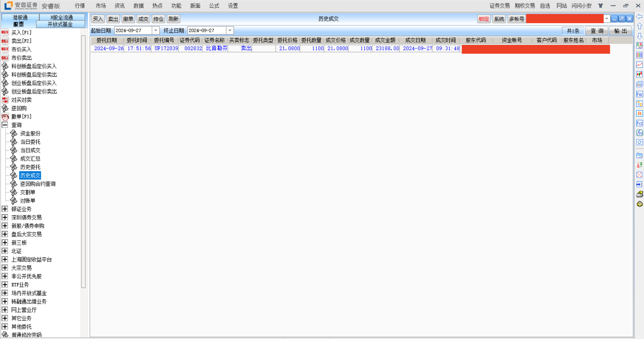Viewport: 644px width, 339px height.
Task: Expand the ETF业务 tree node
Action: 5,285
